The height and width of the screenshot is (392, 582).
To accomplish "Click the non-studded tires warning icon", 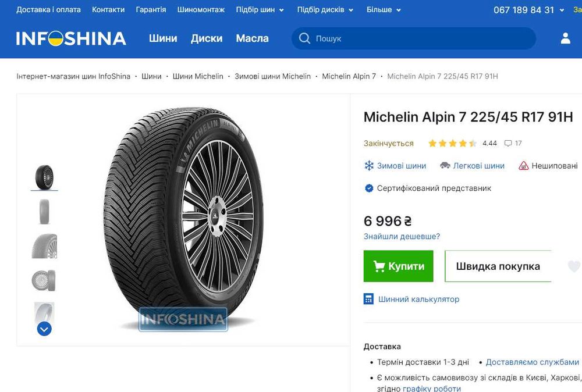I will 524,166.
